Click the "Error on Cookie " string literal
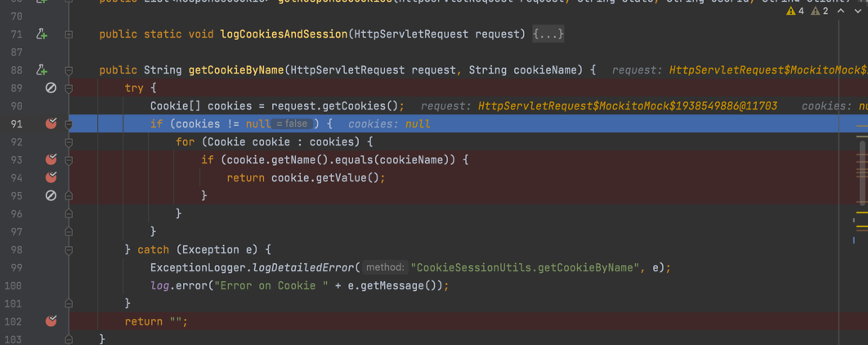 (x=271, y=286)
